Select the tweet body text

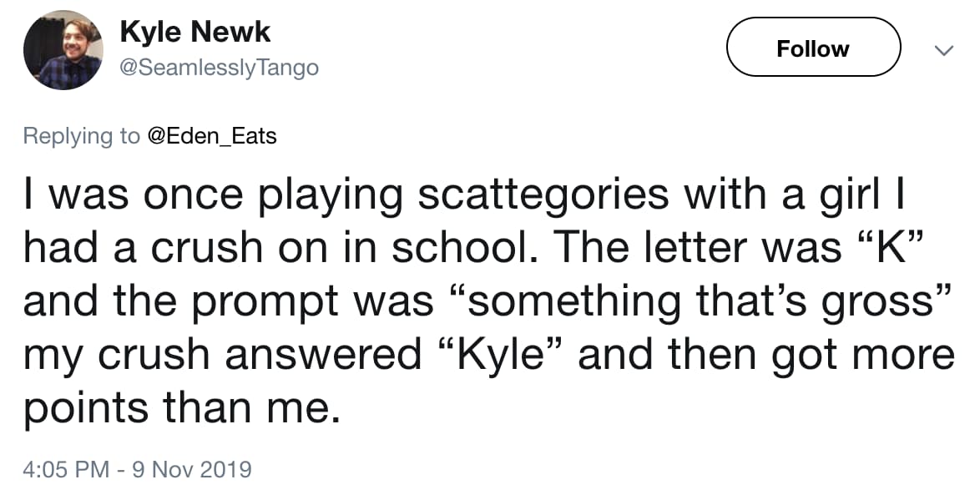(x=484, y=301)
